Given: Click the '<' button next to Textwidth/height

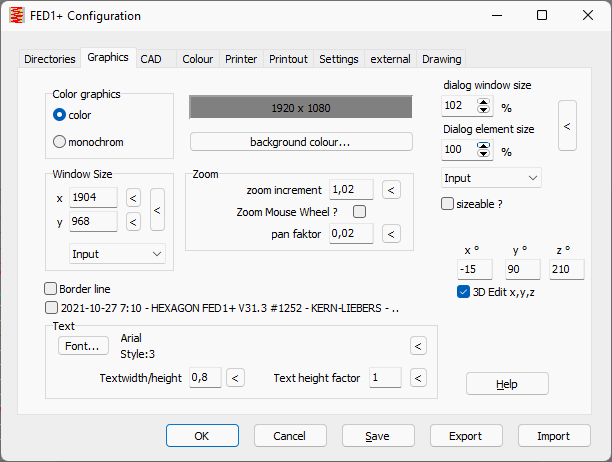Looking at the screenshot, I should (x=234, y=378).
